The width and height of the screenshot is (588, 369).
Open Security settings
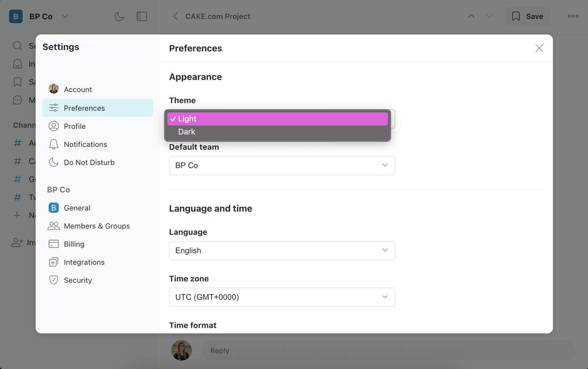(77, 281)
